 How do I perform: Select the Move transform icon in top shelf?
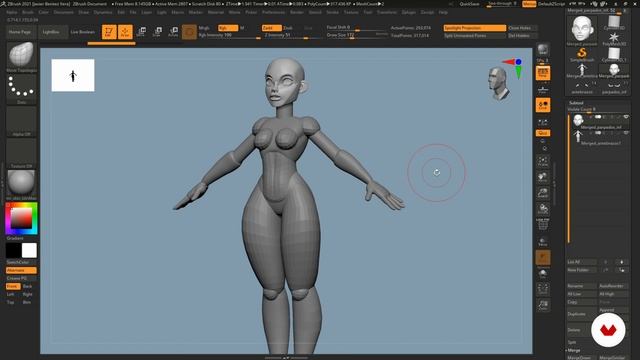click(x=142, y=32)
